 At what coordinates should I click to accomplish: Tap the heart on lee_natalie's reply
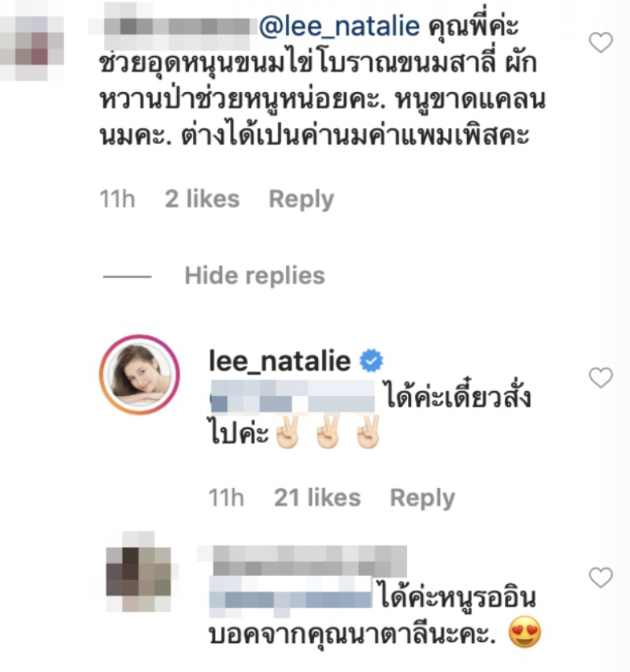pos(600,378)
